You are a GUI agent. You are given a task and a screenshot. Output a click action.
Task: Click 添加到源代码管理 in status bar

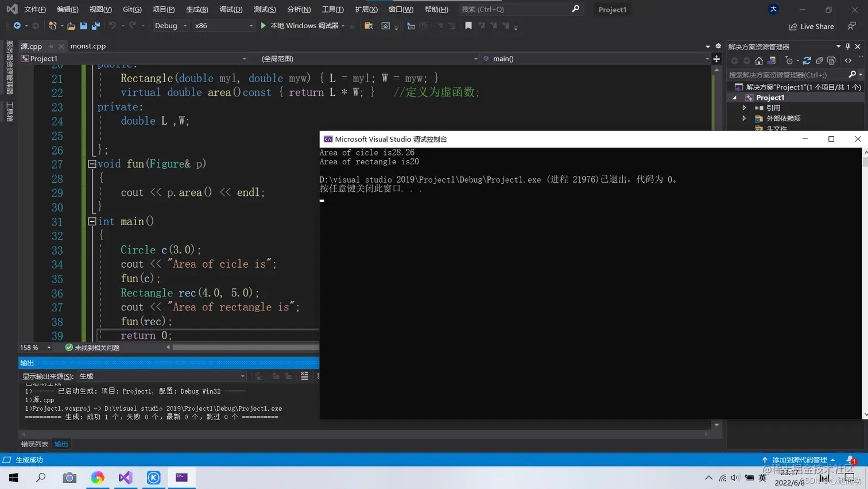click(799, 460)
